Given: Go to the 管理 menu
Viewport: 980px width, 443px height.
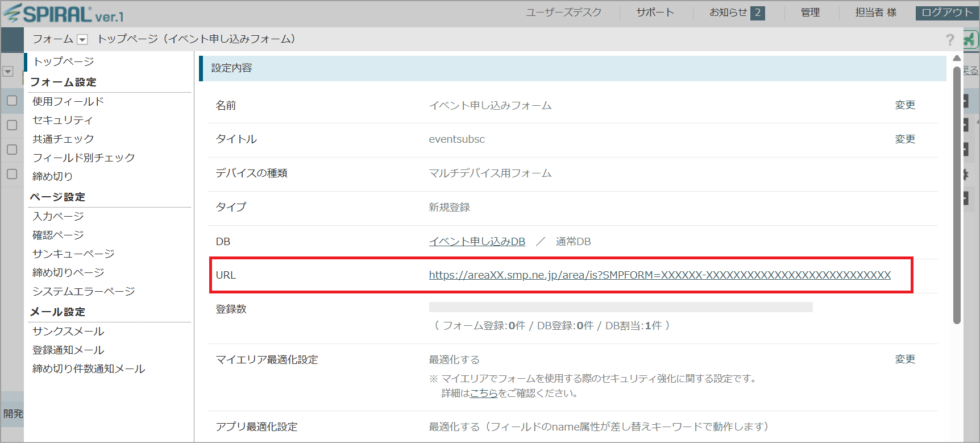Looking at the screenshot, I should [x=810, y=13].
